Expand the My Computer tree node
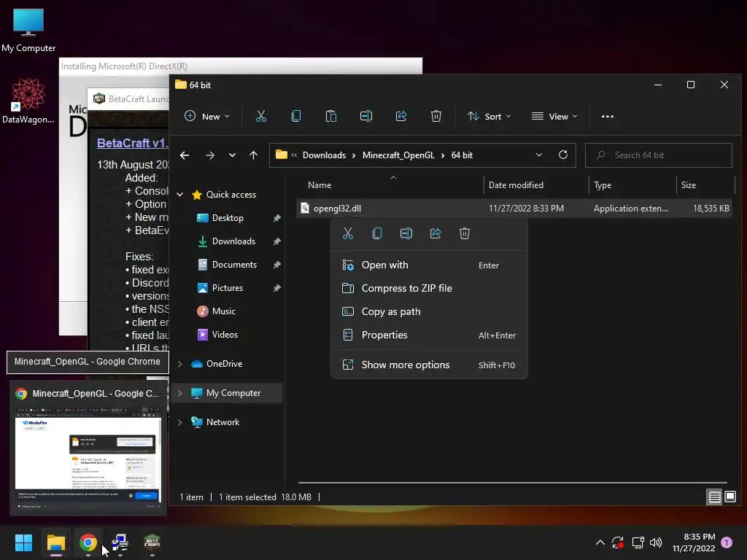The height and width of the screenshot is (560, 747). [180, 393]
